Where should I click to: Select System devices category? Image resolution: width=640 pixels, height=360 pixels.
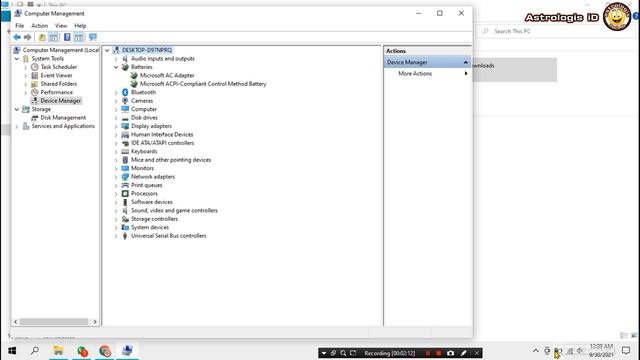(150, 227)
